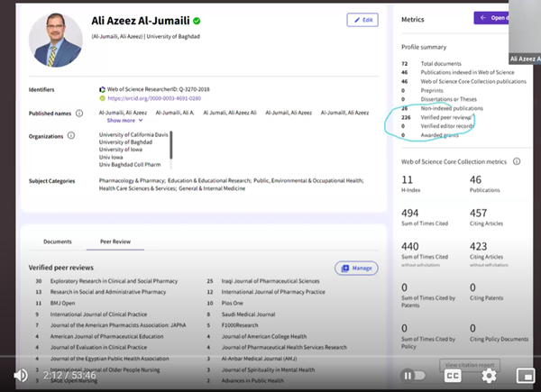Image resolution: width=541 pixels, height=392 pixels.
Task: Click Journal of American College Health row
Action: [264, 336]
